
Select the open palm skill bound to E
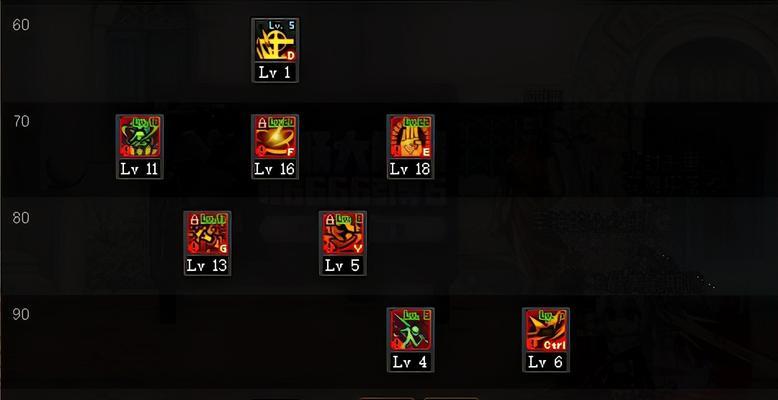coord(410,137)
